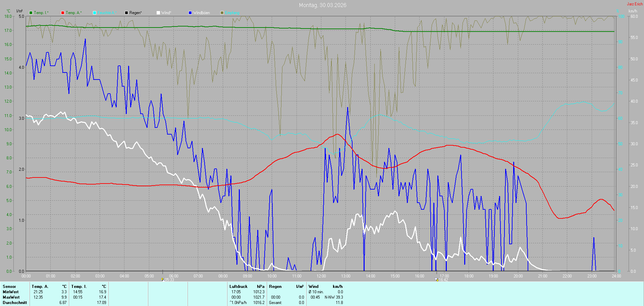Click the blue Windböen legend swatch
Image resolution: width=644 pixels, height=306 pixels.
pyautogui.click(x=190, y=13)
